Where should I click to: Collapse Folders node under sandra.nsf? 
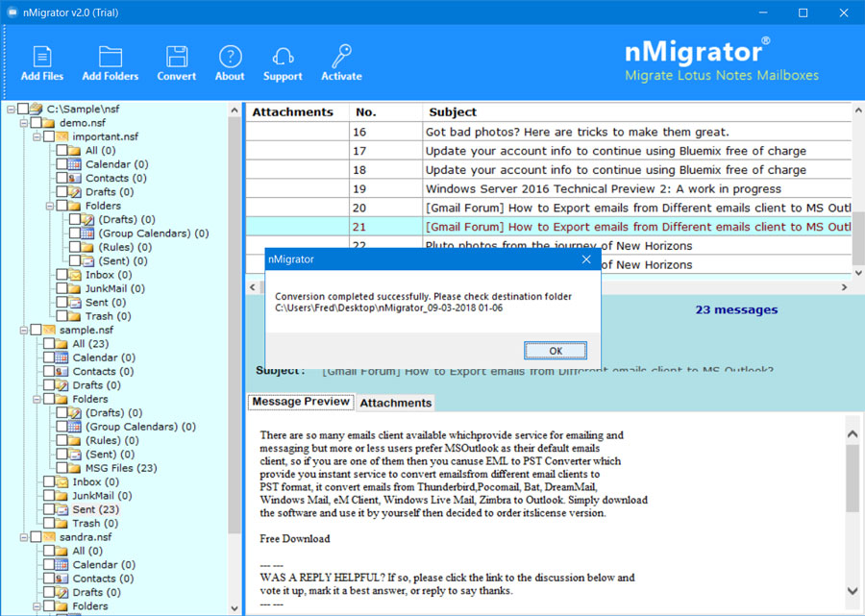[37, 606]
